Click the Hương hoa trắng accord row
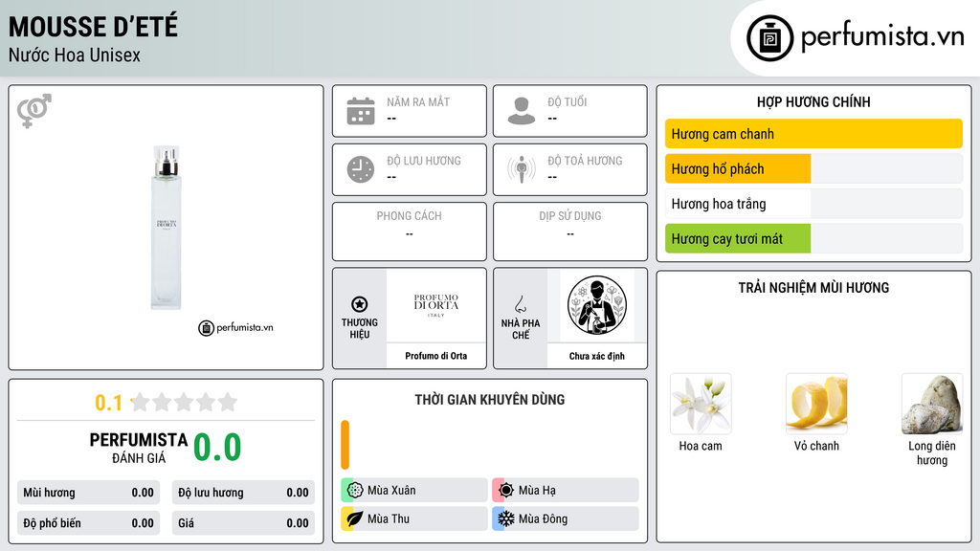Screen dimensions: 980x551 click(x=813, y=204)
